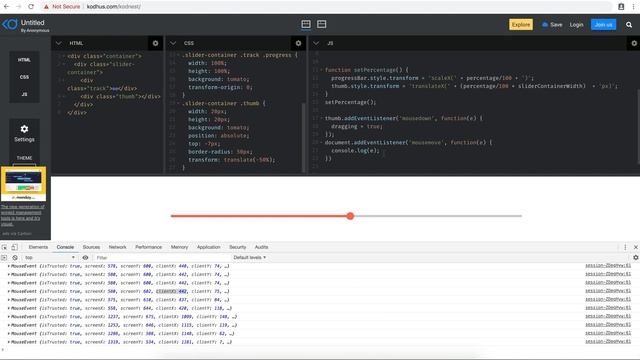This screenshot has height=360, width=640.
Task: Show the console sidebar icon
Action: coord(4,258)
